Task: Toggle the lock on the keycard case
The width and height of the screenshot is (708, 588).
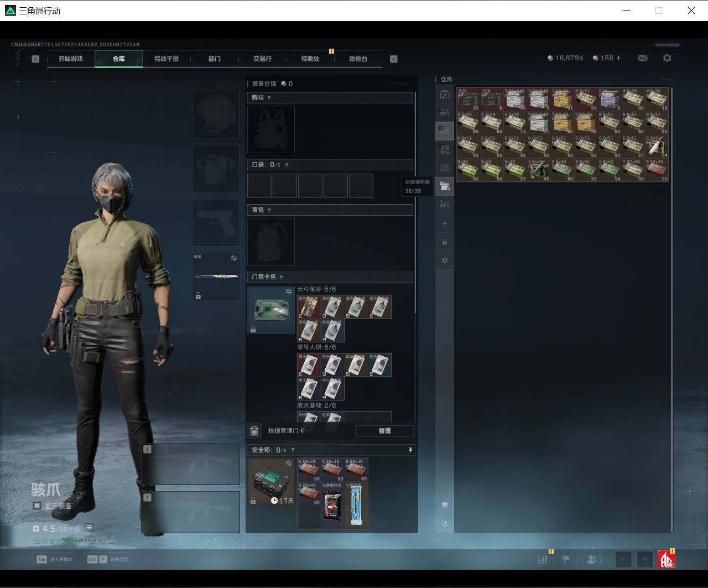Action: [253, 329]
